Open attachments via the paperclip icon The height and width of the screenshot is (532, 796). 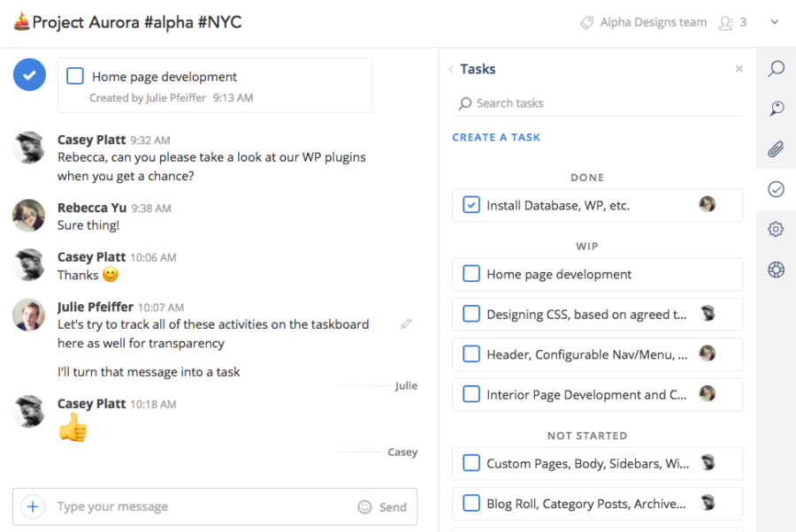[x=776, y=149]
